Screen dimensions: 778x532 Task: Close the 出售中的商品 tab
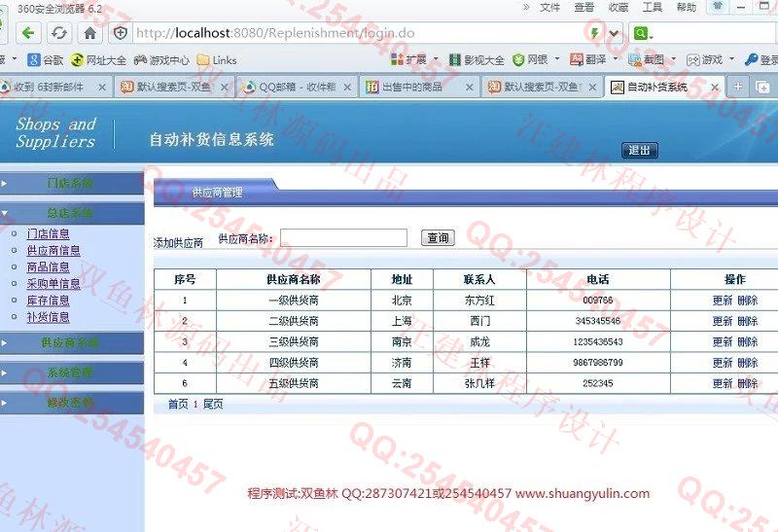(469, 88)
